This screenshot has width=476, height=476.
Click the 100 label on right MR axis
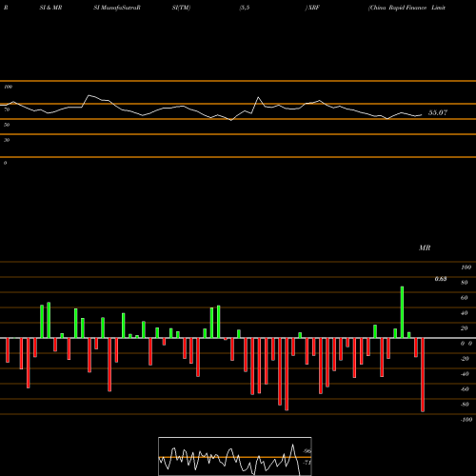click(x=466, y=268)
